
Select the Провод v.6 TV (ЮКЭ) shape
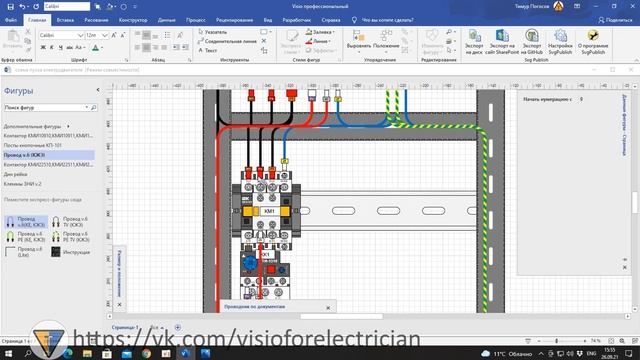[71, 222]
